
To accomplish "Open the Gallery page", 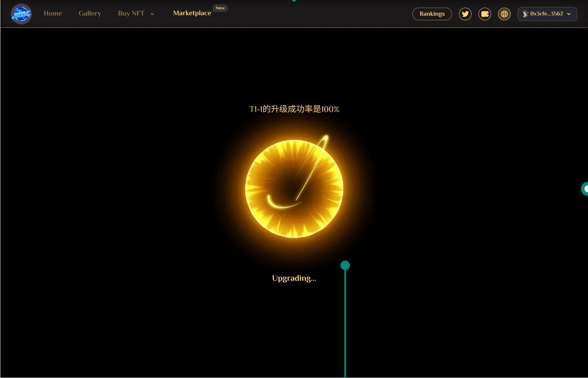I will point(90,13).
